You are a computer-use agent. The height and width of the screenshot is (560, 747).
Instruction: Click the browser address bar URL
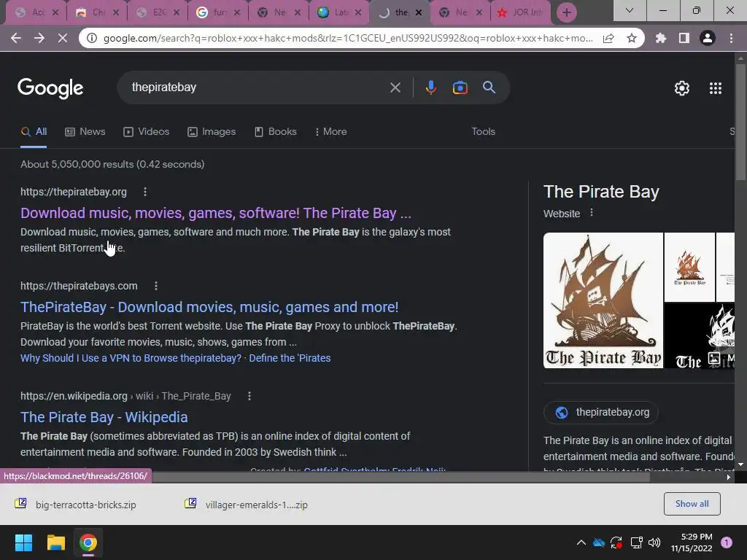click(x=348, y=38)
